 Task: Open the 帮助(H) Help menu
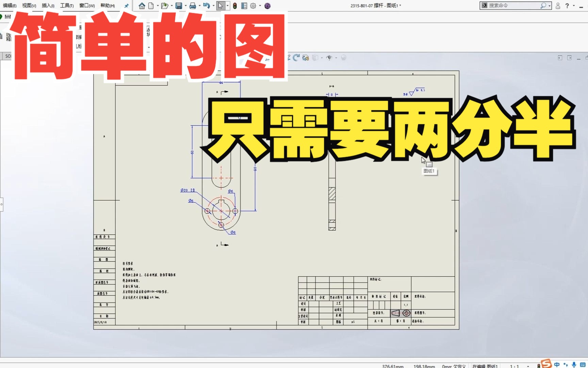(108, 5)
